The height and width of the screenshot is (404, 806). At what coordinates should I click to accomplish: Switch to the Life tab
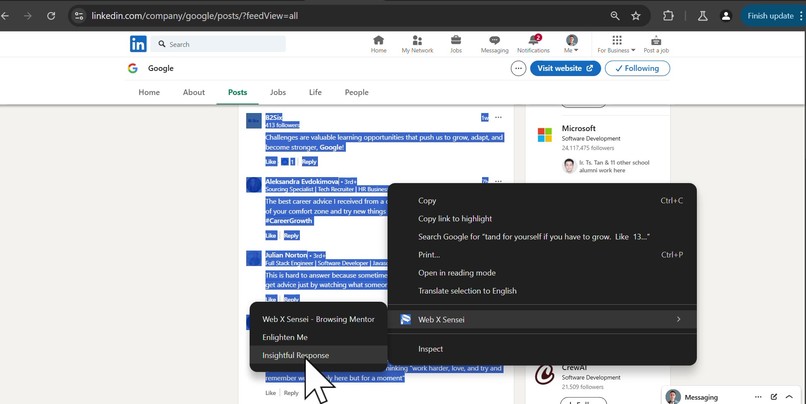(x=315, y=93)
